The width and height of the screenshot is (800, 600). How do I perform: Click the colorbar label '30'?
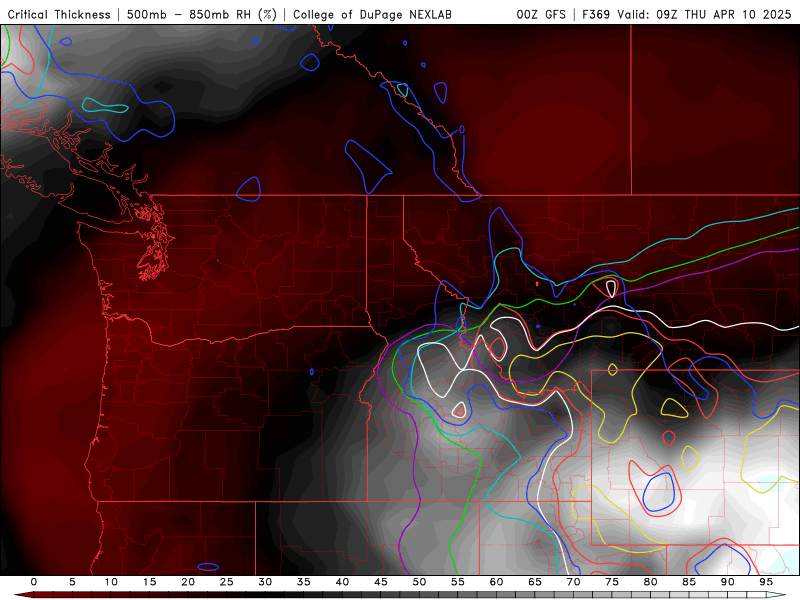tap(265, 582)
